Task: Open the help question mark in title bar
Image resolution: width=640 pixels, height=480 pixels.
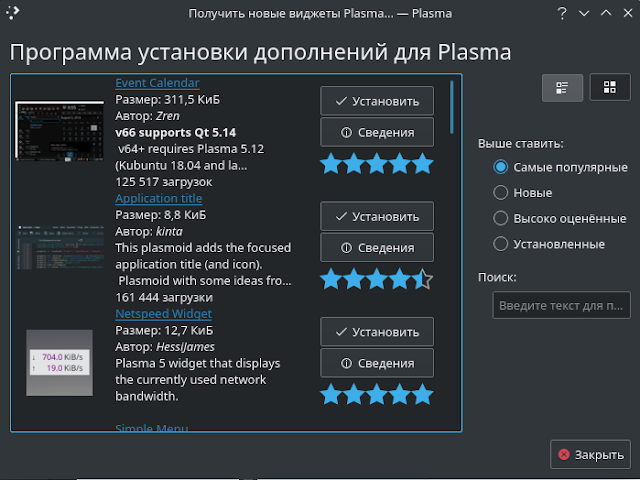Action: pos(562,13)
